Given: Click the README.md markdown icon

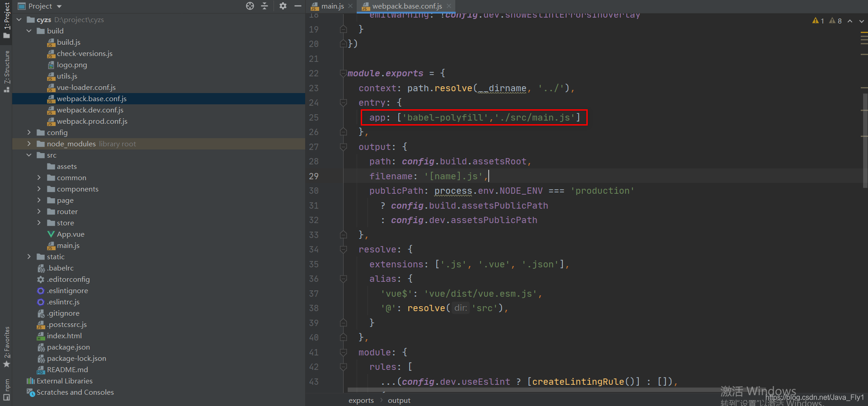Looking at the screenshot, I should pyautogui.click(x=41, y=370).
